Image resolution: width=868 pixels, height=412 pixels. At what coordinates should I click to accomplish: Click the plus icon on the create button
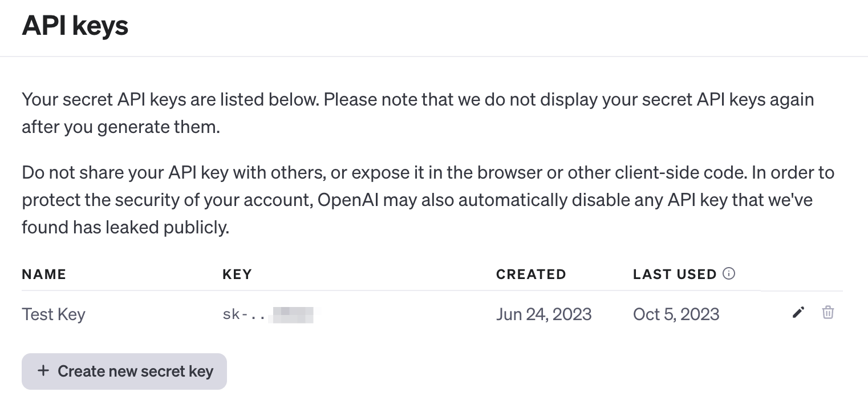[43, 371]
